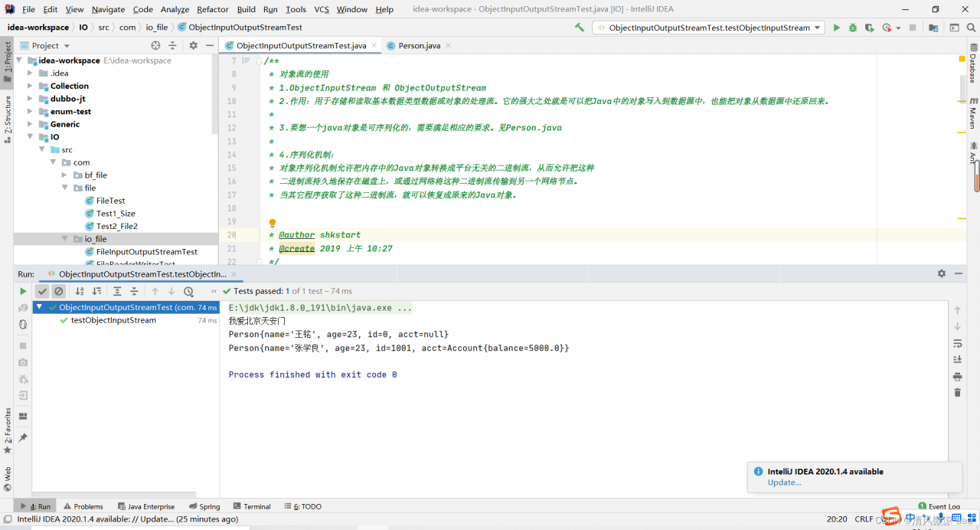The image size is (980, 530).
Task: Open the Analyze menu
Action: tap(175, 9)
